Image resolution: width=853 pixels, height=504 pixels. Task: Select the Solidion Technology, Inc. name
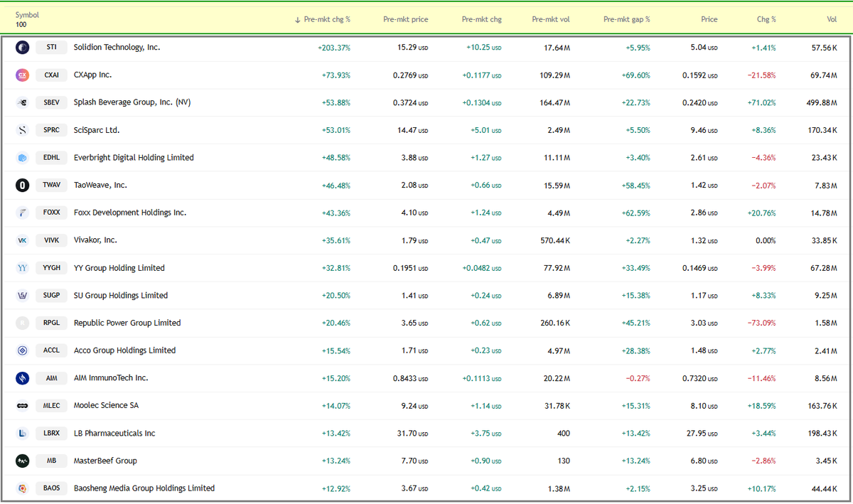pyautogui.click(x=117, y=48)
